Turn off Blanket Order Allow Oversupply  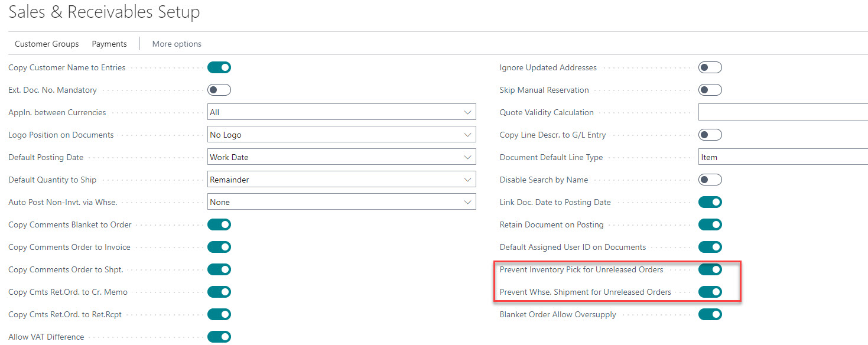[x=710, y=314]
